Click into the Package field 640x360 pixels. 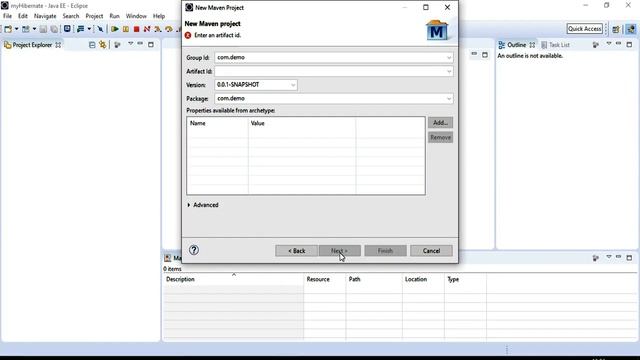tap(334, 99)
